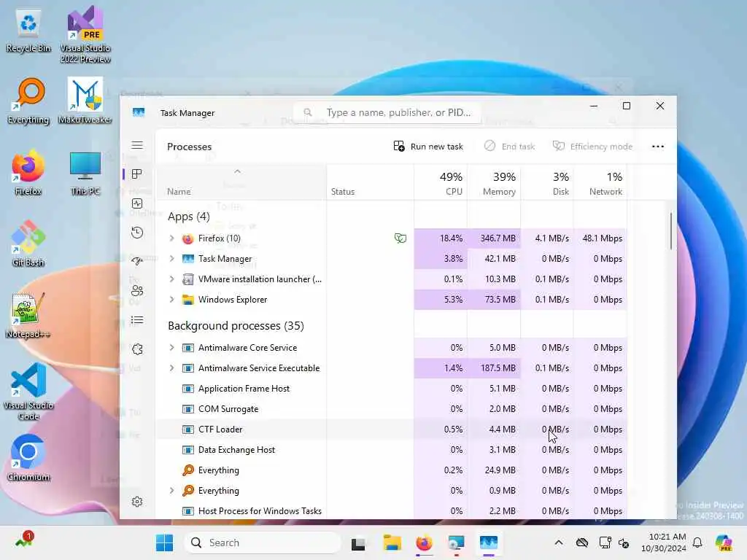
Task: Sort by Memory usage column
Action: [494, 183]
